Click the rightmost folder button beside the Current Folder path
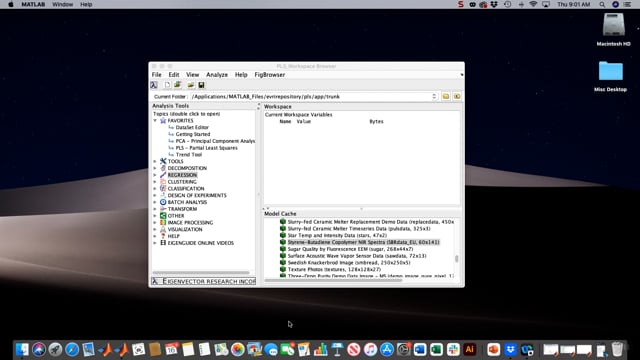This screenshot has width=640, height=360. coord(457,97)
